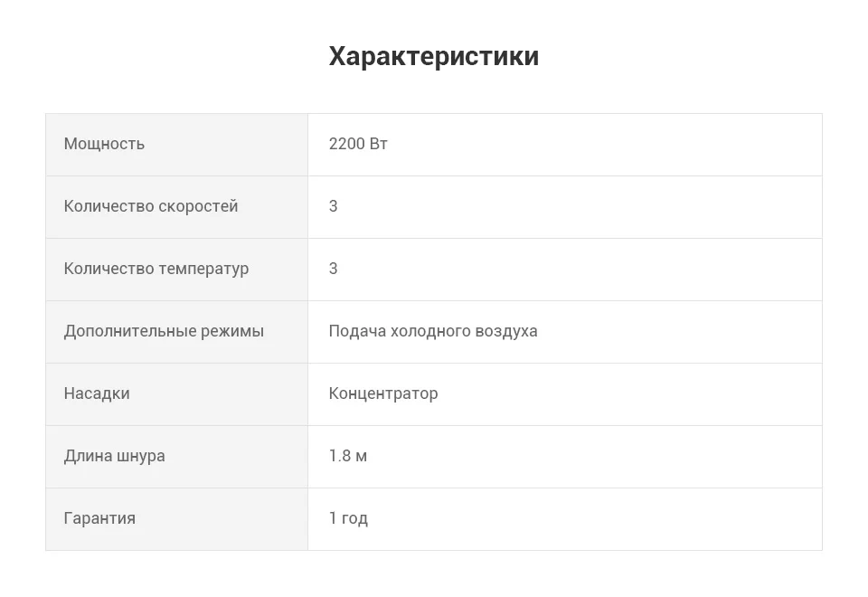Screen dimensions: 868x597
Task: Select the Количество температур label
Action: pos(156,269)
